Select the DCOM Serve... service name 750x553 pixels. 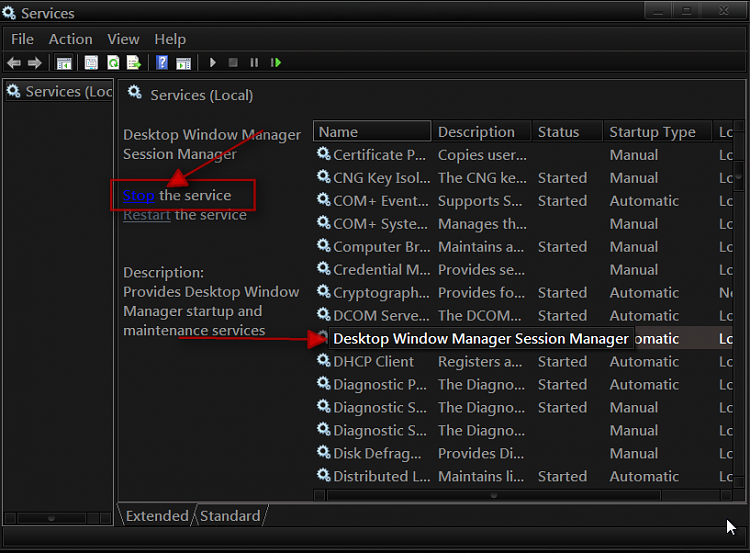pos(381,316)
